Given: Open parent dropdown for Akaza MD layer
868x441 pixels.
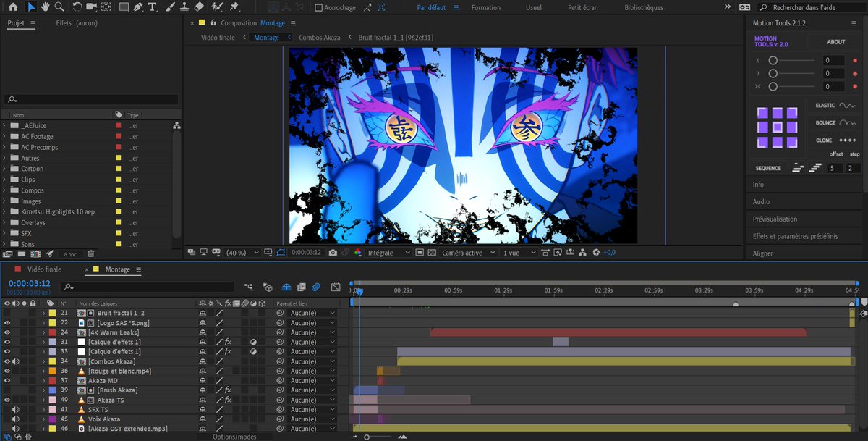Looking at the screenshot, I should point(312,380).
